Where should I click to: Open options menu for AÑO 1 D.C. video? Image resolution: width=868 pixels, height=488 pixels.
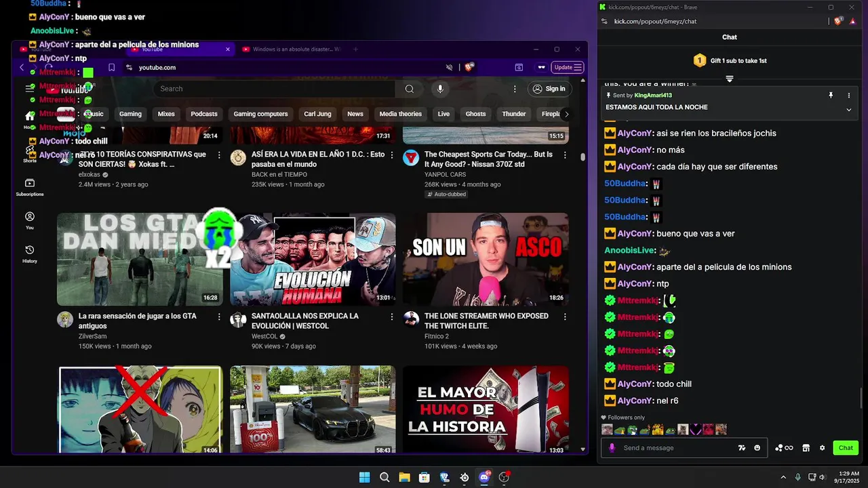click(392, 155)
